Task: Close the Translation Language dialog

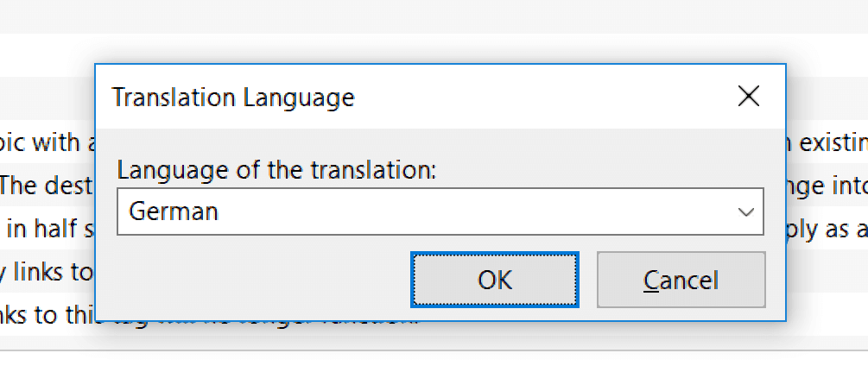Action: click(749, 97)
